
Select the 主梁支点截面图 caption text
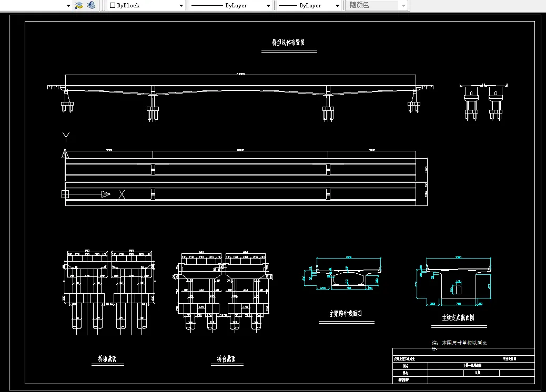click(458, 318)
